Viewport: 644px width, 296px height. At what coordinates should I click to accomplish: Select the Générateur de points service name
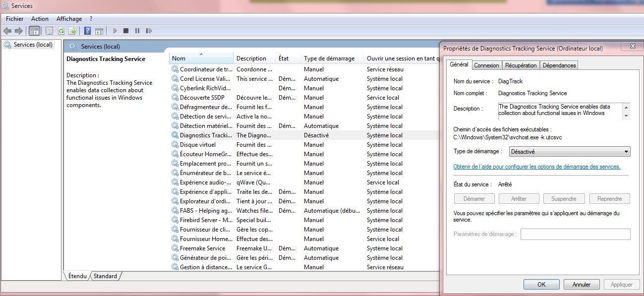point(206,258)
